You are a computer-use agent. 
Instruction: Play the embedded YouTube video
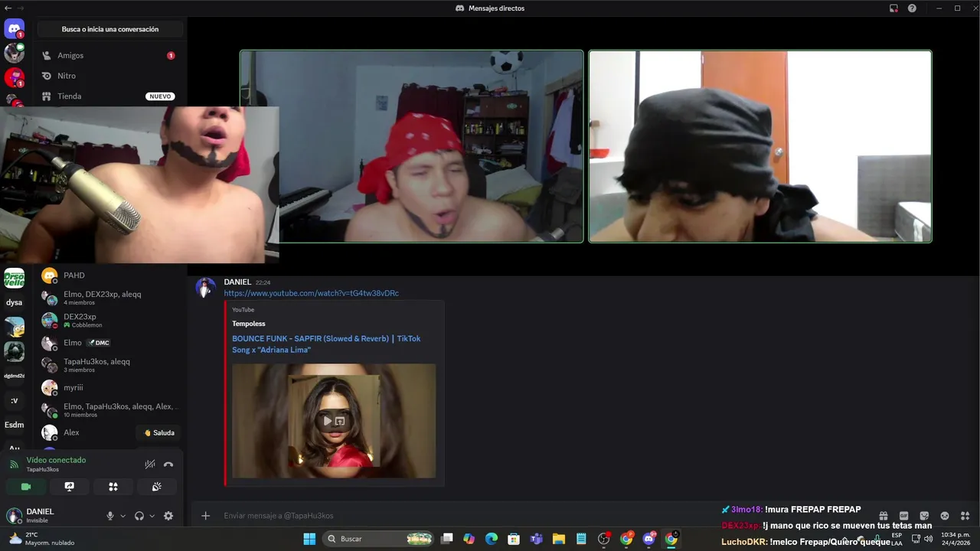[328, 421]
